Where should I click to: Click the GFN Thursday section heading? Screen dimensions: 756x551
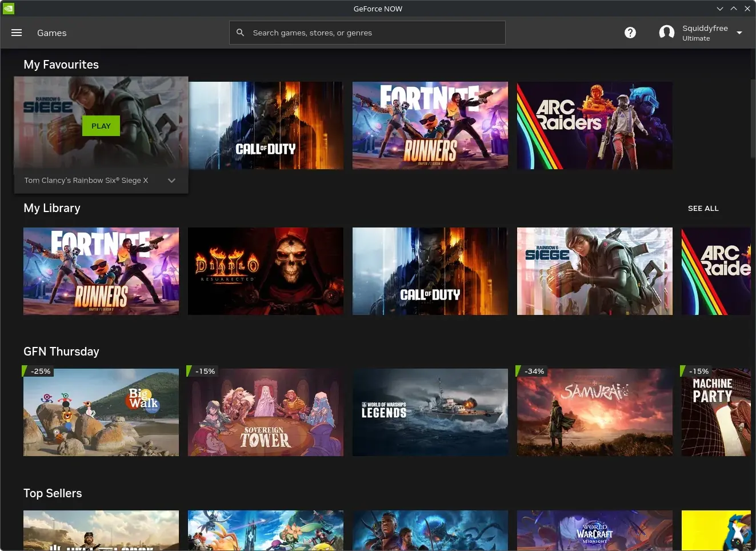point(61,352)
